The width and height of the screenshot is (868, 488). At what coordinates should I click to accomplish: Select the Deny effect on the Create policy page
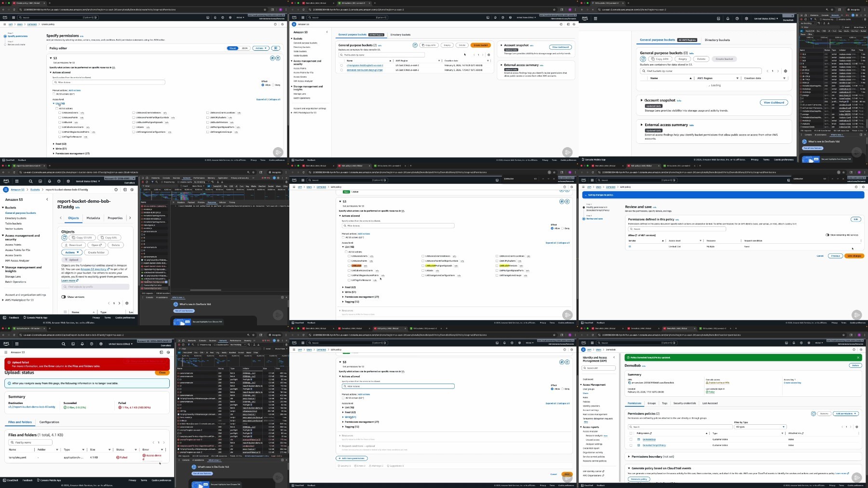coord(273,85)
